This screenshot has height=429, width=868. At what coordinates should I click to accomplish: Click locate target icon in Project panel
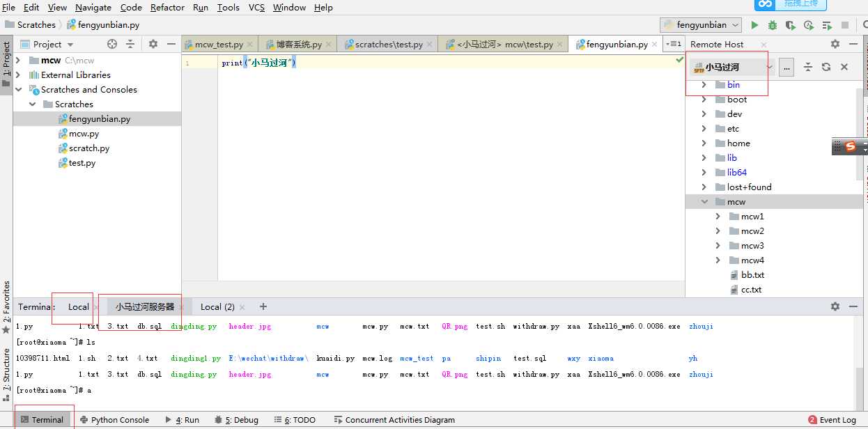coord(112,44)
